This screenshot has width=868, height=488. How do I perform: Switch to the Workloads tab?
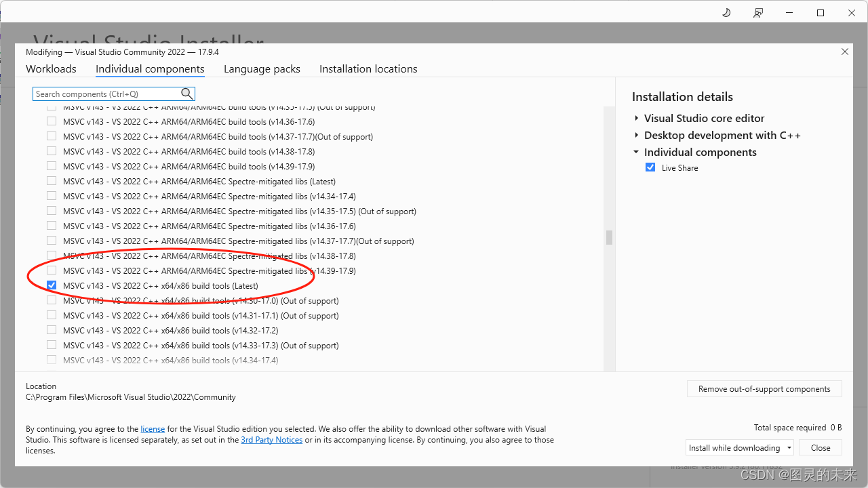point(51,68)
